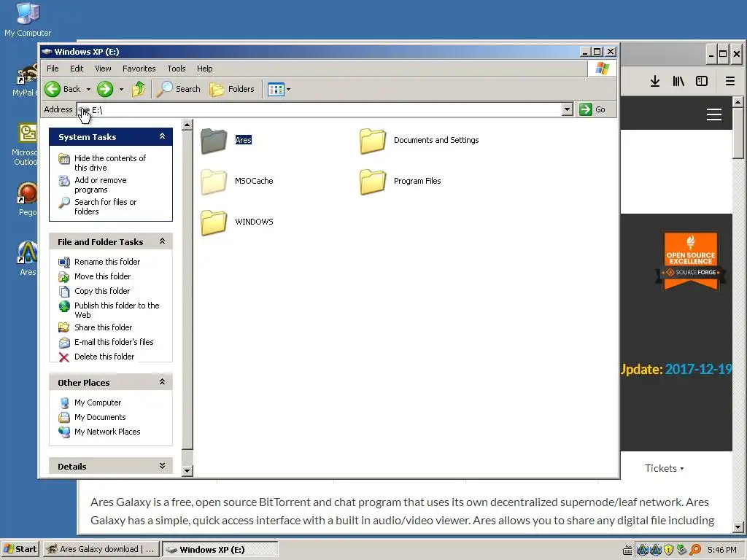747x560 pixels.
Task: Click the Windows XP (E:) taskbar button
Action: tap(220, 550)
